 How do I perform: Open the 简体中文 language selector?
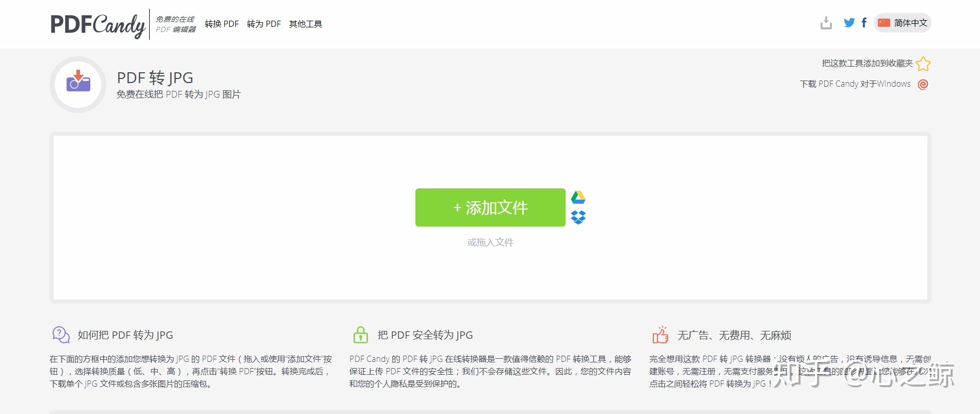pyautogui.click(x=903, y=23)
